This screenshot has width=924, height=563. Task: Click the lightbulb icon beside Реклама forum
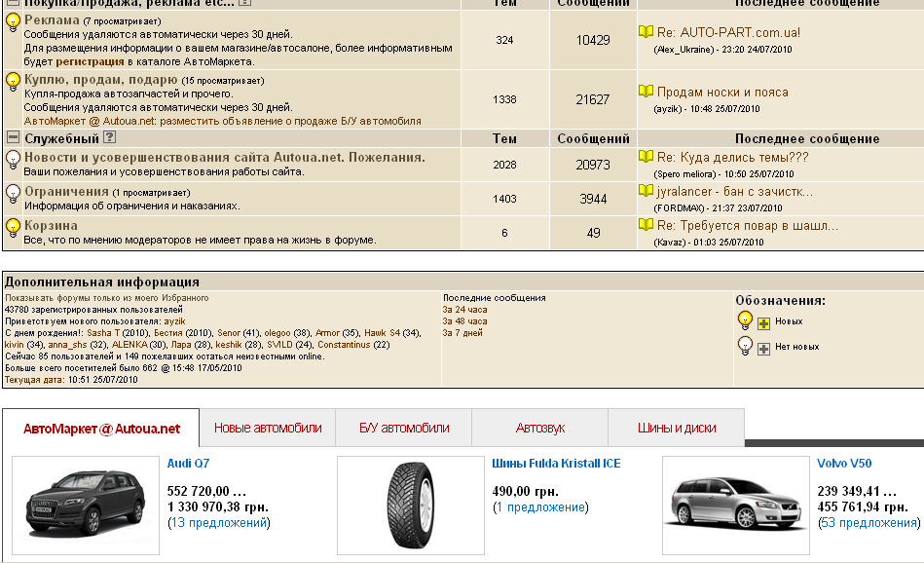13,23
